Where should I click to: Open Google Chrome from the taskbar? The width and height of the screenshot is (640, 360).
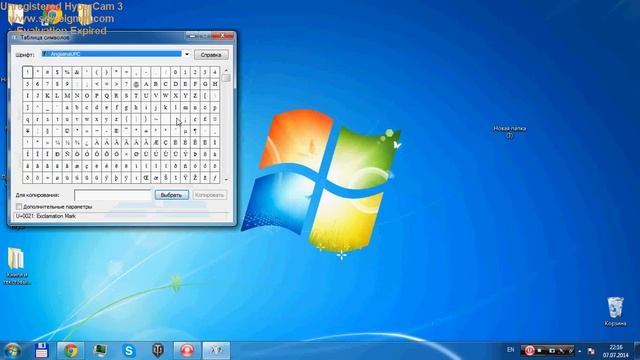[x=71, y=350]
